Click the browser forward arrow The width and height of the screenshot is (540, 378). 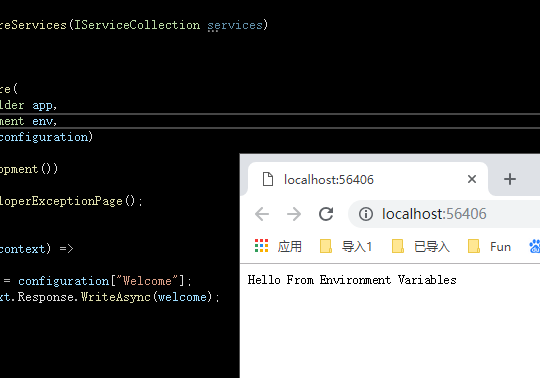[294, 214]
